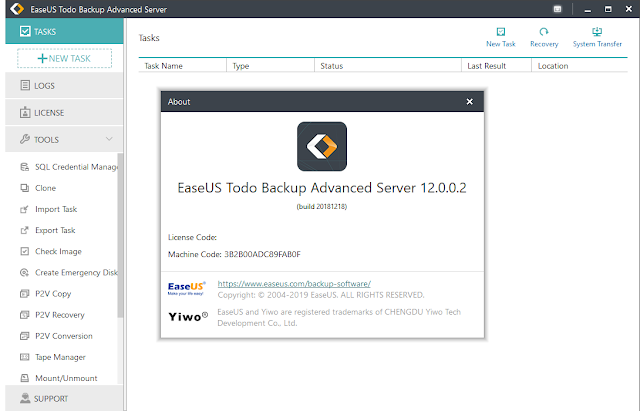Select the Clone tool icon
Image resolution: width=640 pixels, height=411 pixels.
(x=24, y=188)
